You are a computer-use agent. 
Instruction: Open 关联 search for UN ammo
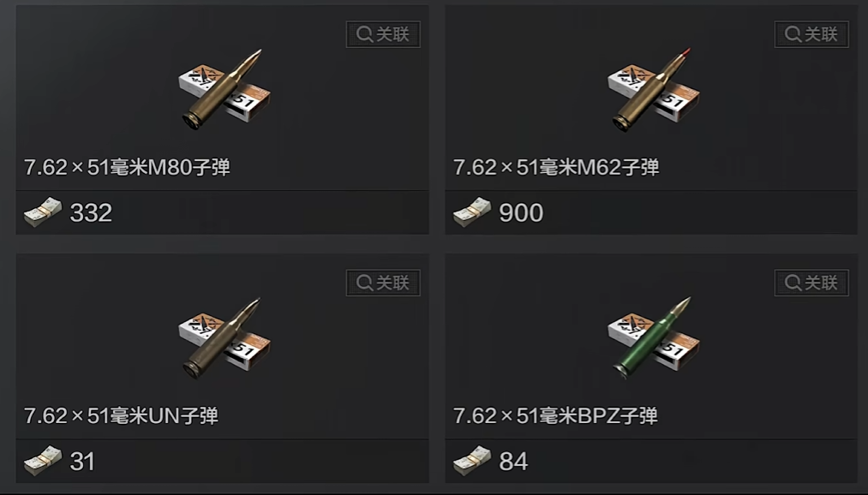click(x=383, y=283)
